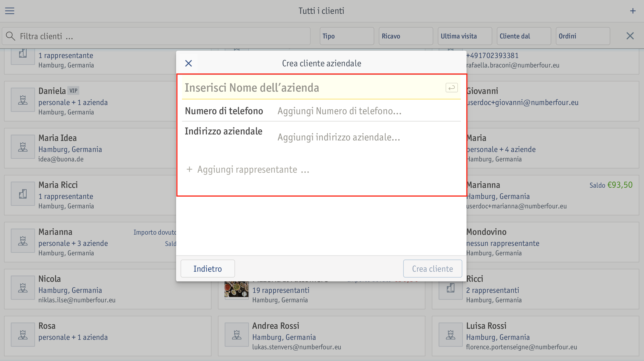Screen dimensions: 644x361
Task: Click Saldo €93,50 on Marianna card
Action: 611,185
